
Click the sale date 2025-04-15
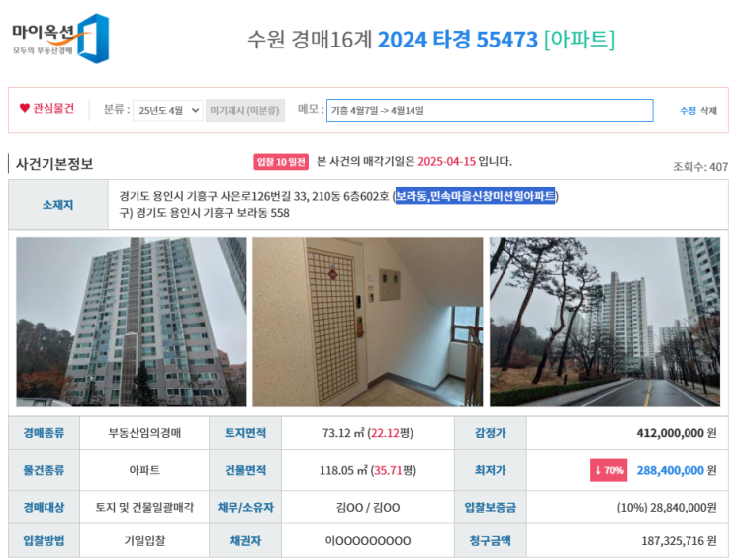click(x=446, y=162)
